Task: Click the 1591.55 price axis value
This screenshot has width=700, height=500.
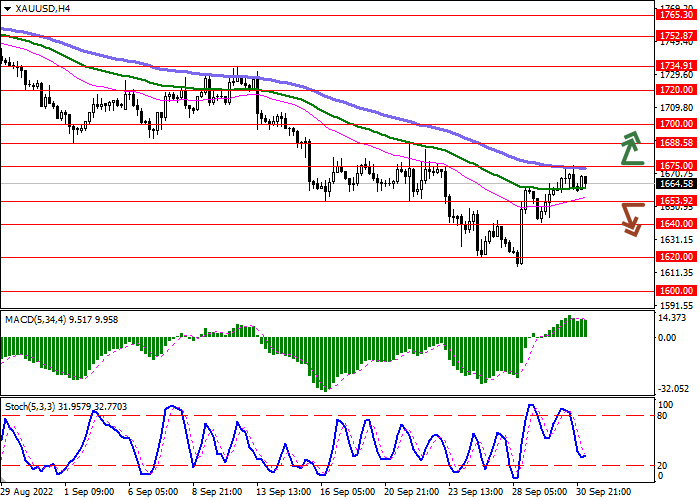Action: tap(676, 306)
